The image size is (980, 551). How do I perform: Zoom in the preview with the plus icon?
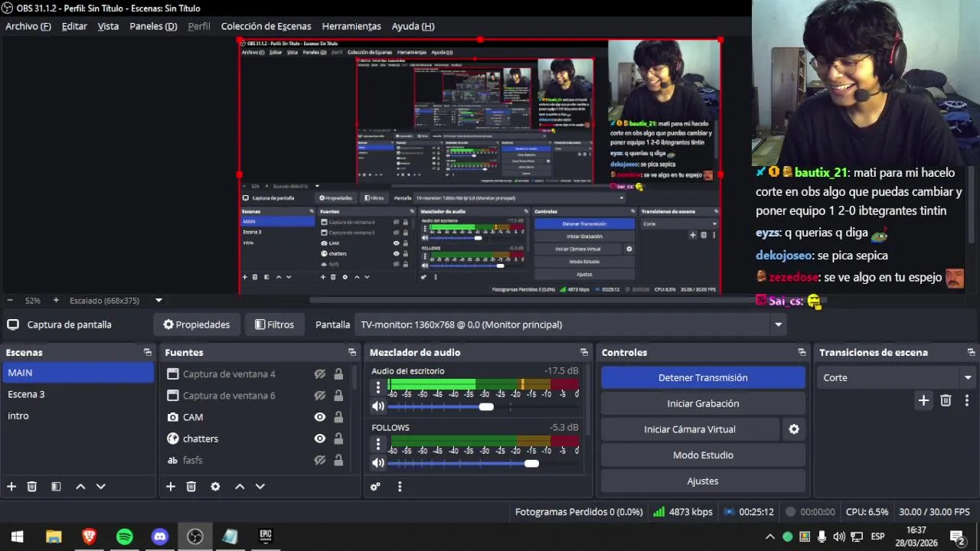(56, 301)
